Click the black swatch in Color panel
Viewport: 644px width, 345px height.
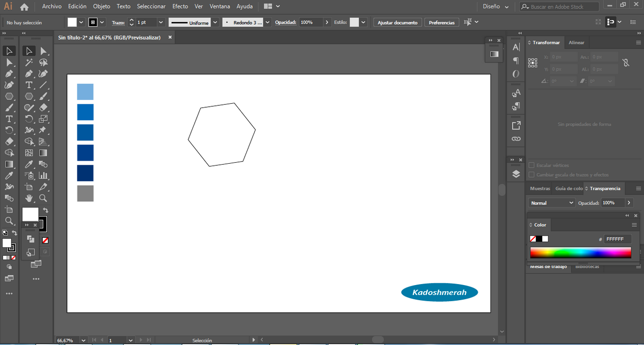(x=539, y=239)
